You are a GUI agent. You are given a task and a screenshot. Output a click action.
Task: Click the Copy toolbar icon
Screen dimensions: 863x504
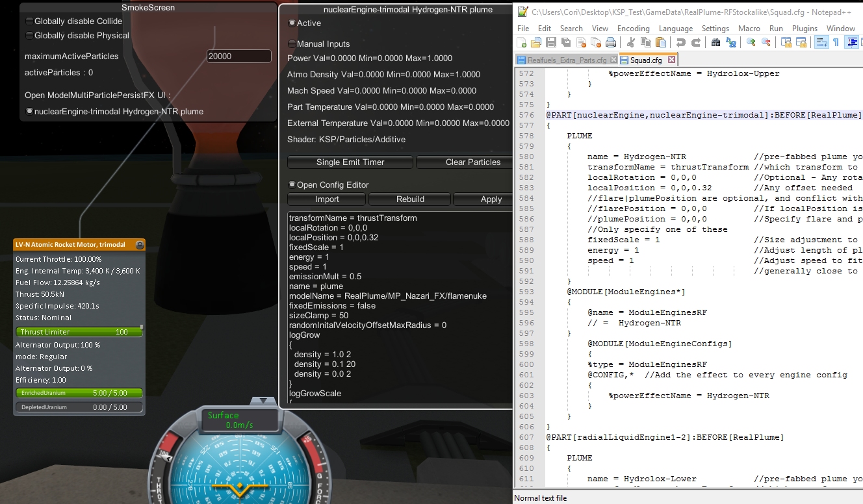[x=645, y=42]
